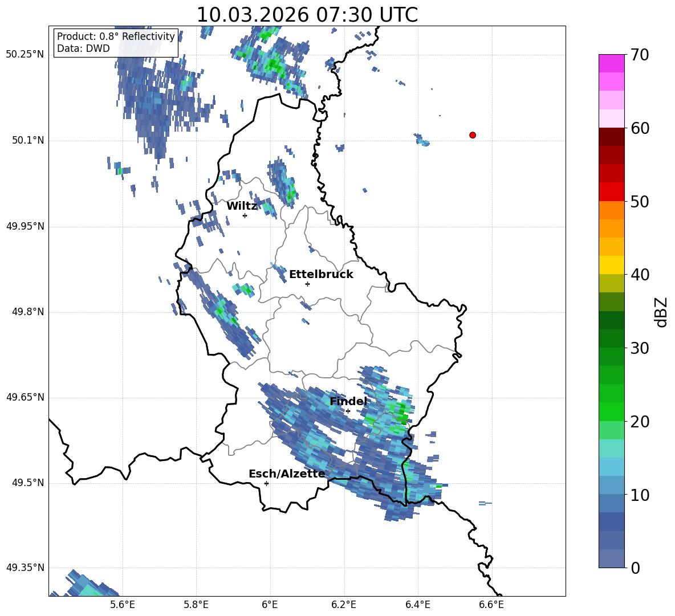Click the 49.35°N latitude tick label

pos(25,568)
